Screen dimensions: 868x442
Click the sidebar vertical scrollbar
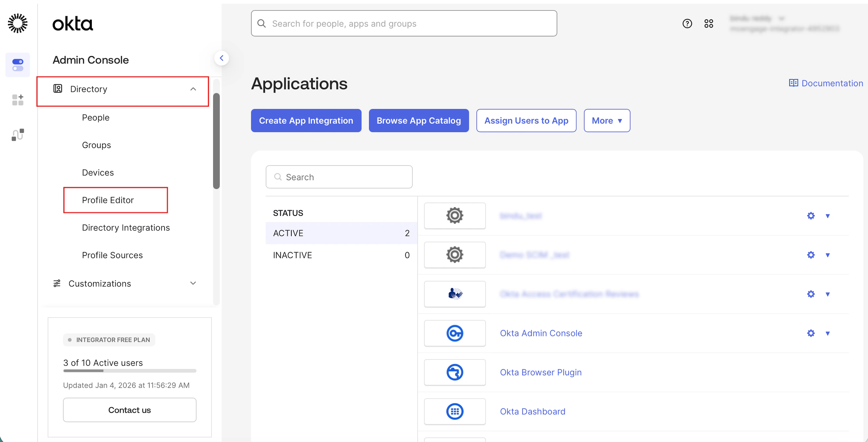pyautogui.click(x=216, y=141)
